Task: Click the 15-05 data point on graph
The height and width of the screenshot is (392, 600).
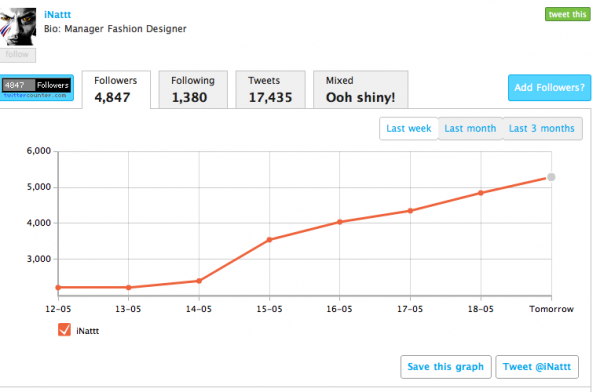Action: 269,240
